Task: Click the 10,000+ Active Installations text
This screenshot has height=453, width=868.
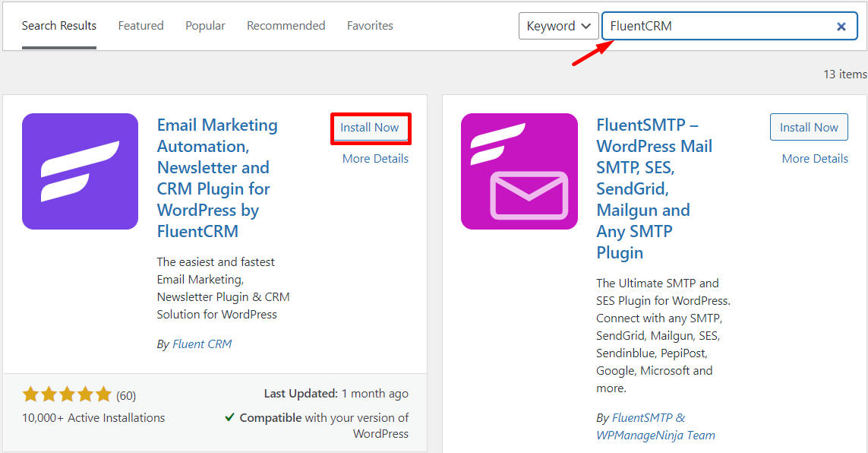Action: [93, 418]
